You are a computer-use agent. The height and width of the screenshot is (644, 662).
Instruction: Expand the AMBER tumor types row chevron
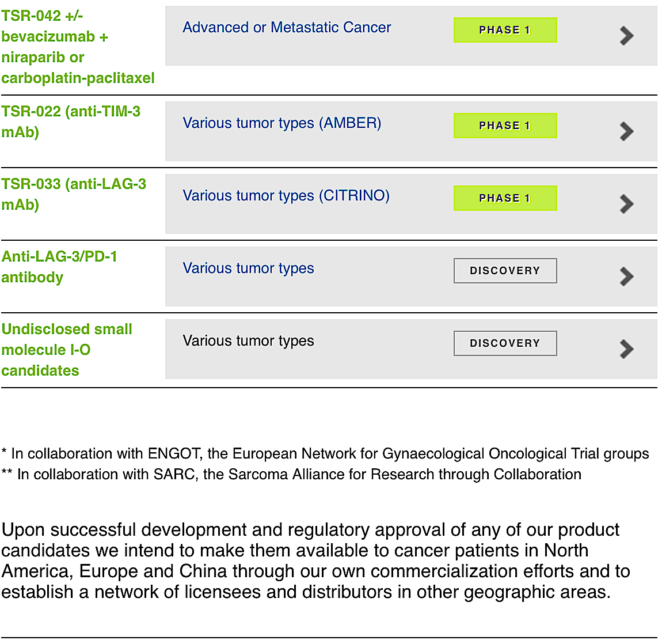(626, 131)
